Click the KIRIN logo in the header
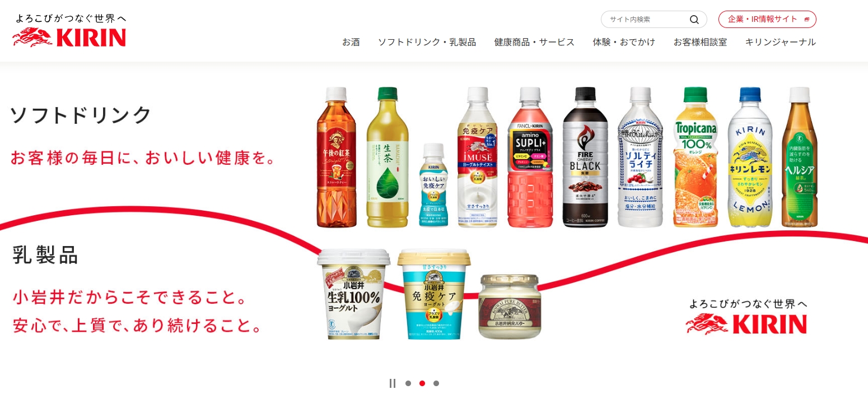The height and width of the screenshot is (394, 868). [69, 31]
